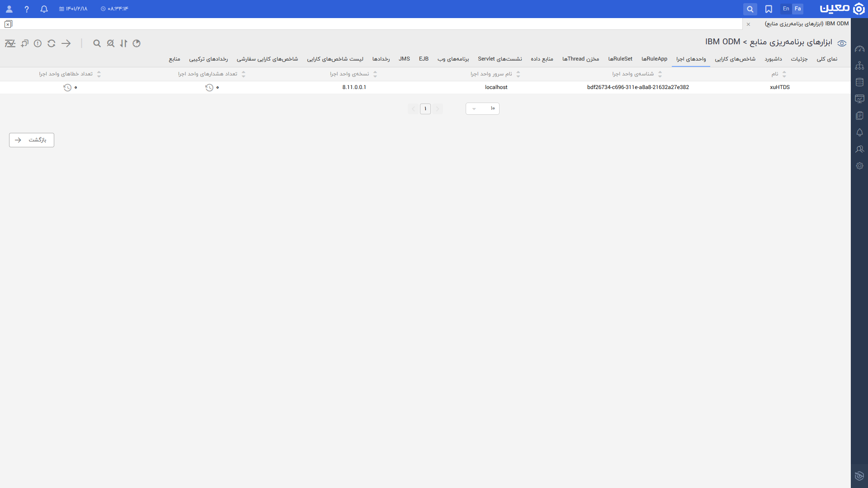Open the مخزن Thread‌ها tab
Screen dimensions: 868x488
click(580, 59)
